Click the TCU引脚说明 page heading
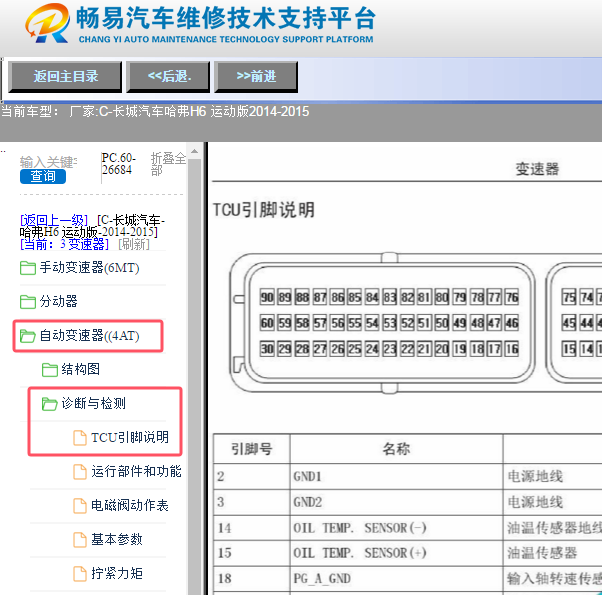602x595 pixels. [x=264, y=210]
